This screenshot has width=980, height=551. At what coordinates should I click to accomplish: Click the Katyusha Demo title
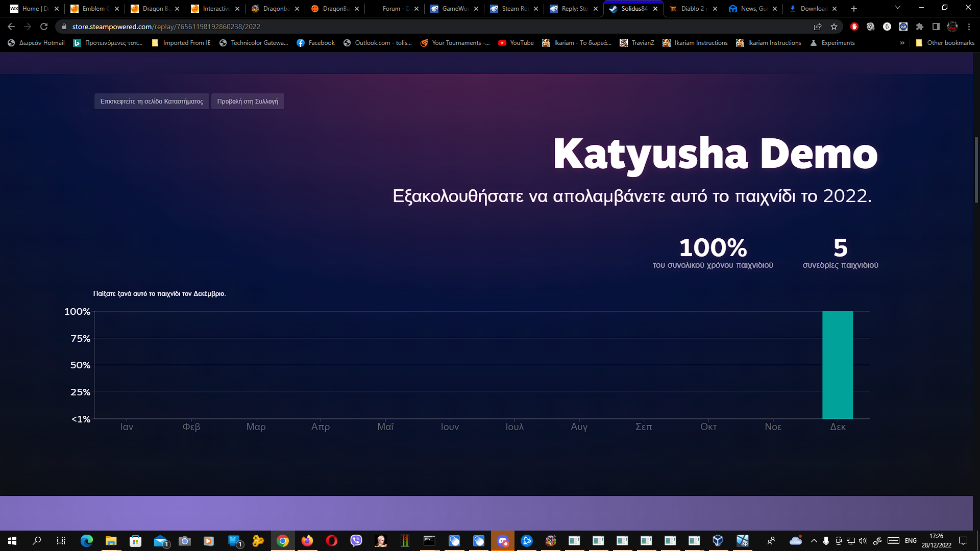pos(715,154)
